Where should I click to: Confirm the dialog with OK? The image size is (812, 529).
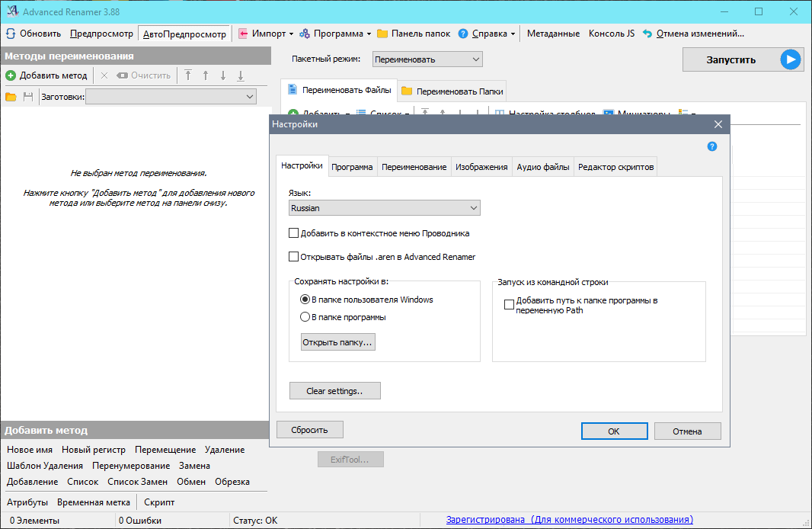[x=614, y=431]
